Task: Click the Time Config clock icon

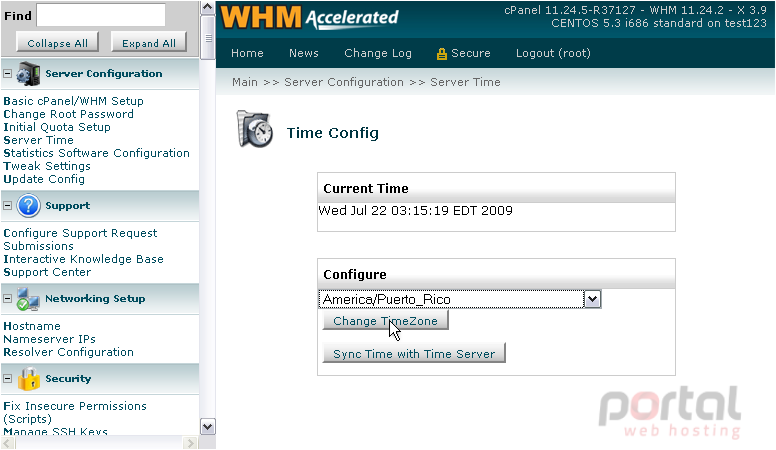Action: point(255,130)
